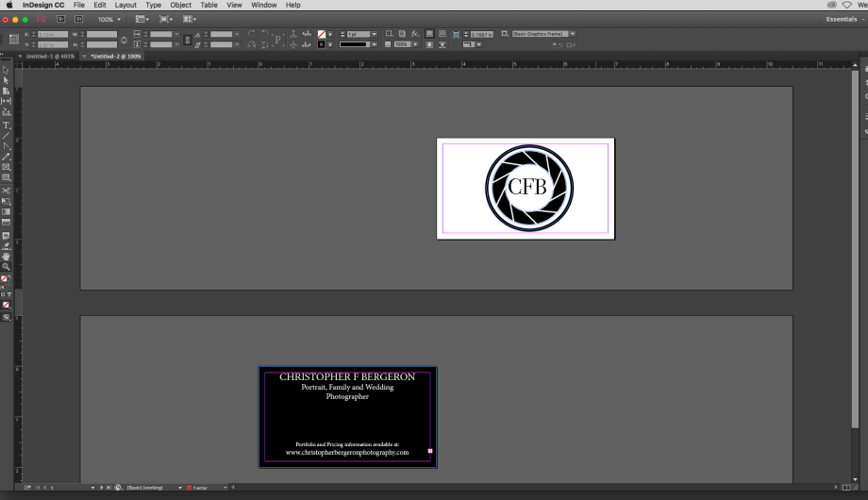Pick the Zoom tool in toolbox
Viewport: 868px width, 500px height.
(7, 267)
